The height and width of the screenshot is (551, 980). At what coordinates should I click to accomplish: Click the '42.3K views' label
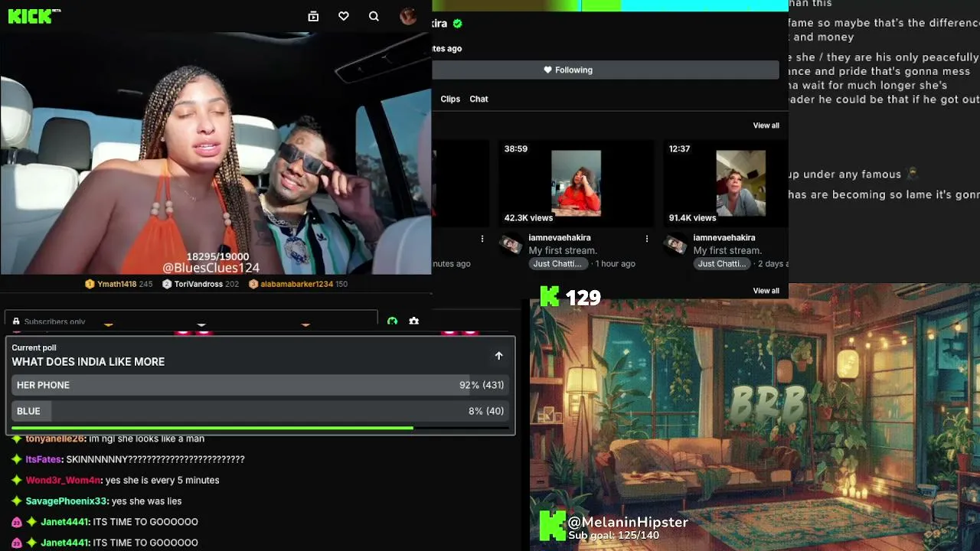tap(528, 218)
